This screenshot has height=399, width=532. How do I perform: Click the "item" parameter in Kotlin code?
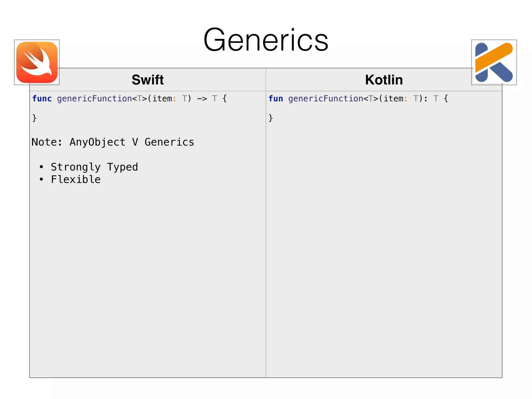pos(393,99)
